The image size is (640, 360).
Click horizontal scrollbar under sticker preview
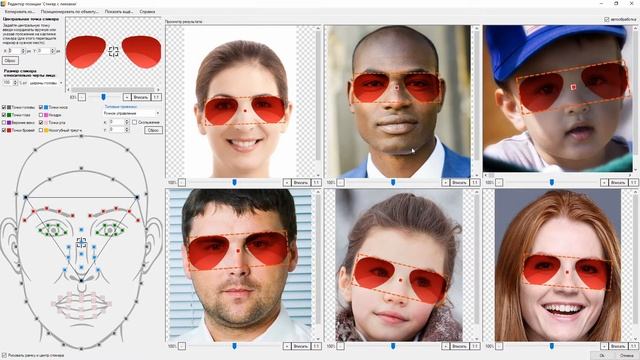click(x=113, y=89)
